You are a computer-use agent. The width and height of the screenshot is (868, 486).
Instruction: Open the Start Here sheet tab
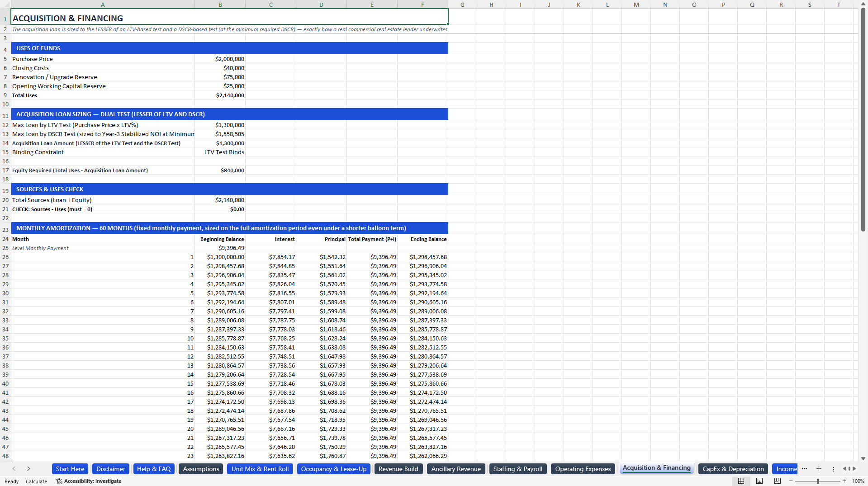[x=70, y=469]
